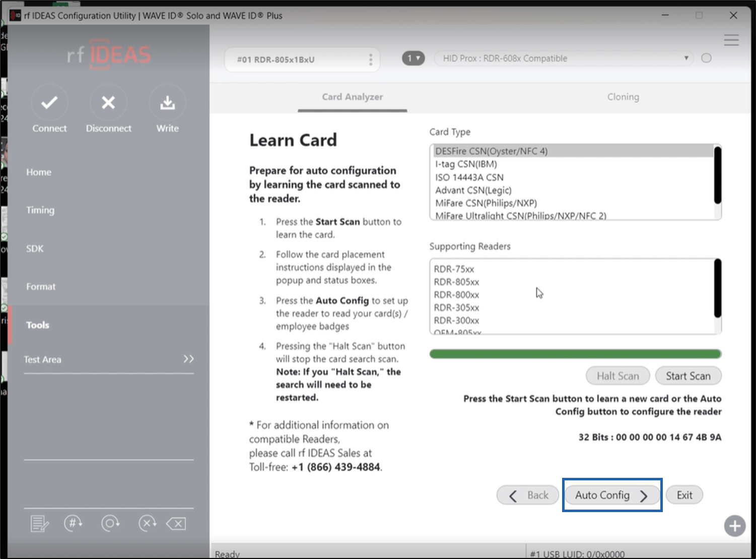This screenshot has width=756, height=559.
Task: Click the Connect checkmark icon
Action: pos(49,103)
